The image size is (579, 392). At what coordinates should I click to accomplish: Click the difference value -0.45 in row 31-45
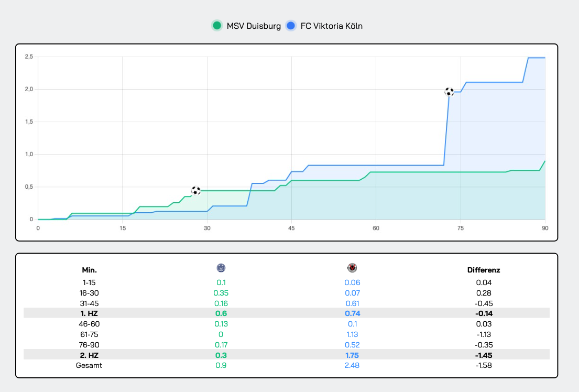484,303
